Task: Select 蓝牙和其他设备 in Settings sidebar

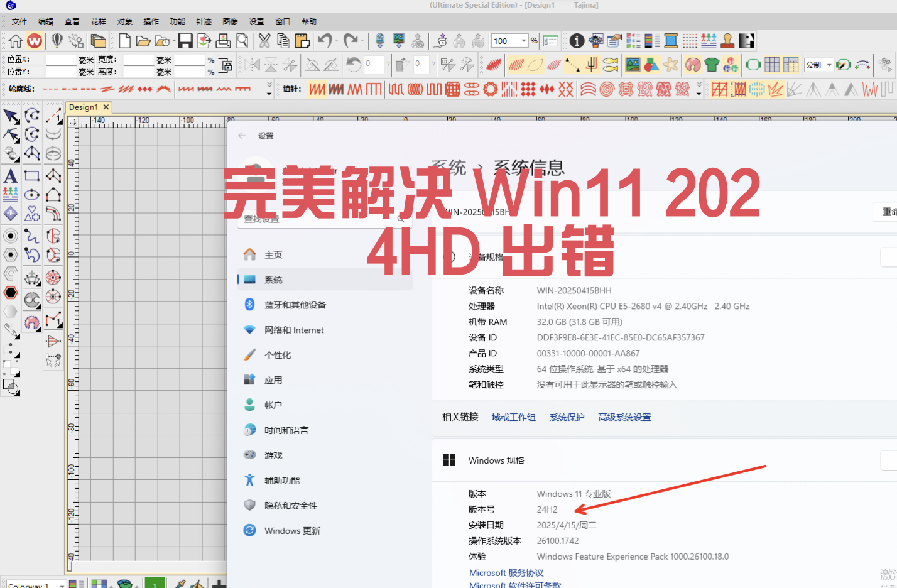Action: 325,305
